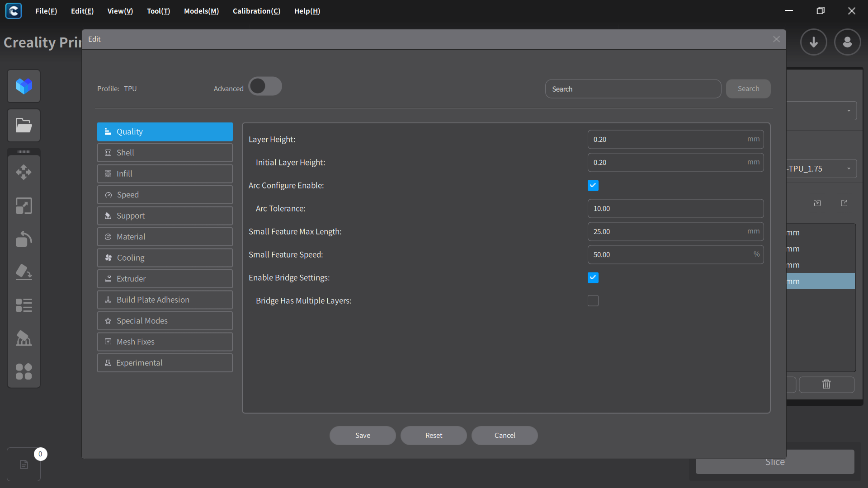Switch to the Special Modes tab
Viewport: 868px width, 488px height.
165,321
